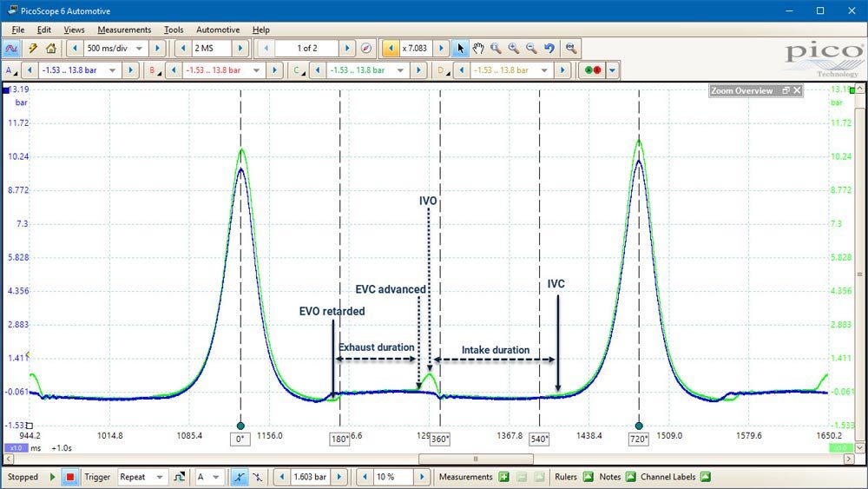Open Channel C range dropdown

400,70
